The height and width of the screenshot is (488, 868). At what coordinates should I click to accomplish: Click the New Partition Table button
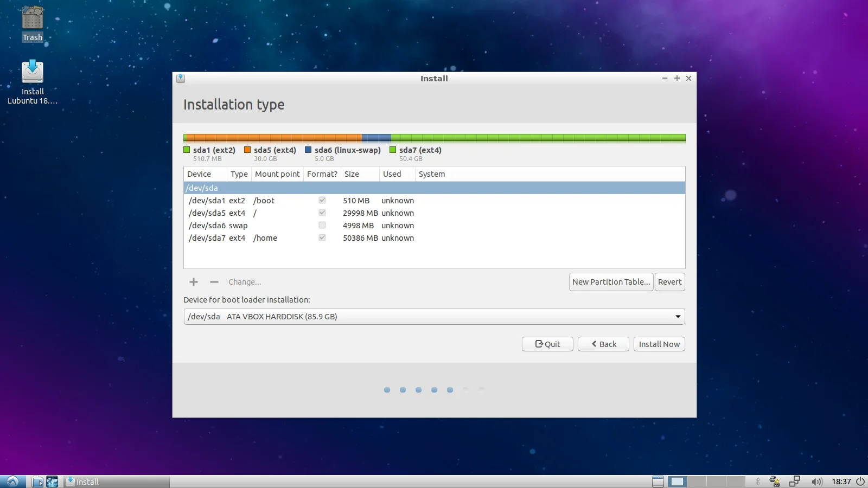pos(611,282)
